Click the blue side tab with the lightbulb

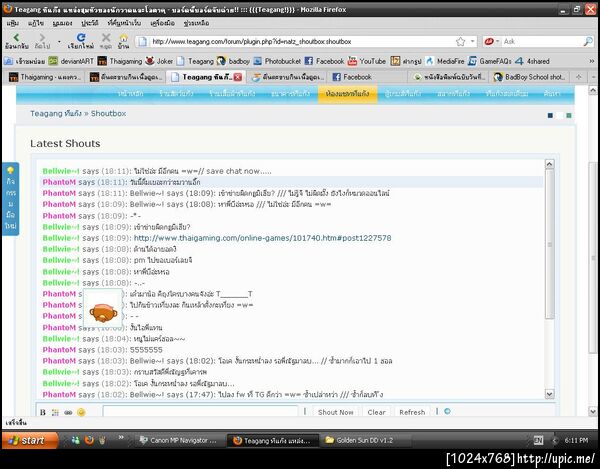10,199
